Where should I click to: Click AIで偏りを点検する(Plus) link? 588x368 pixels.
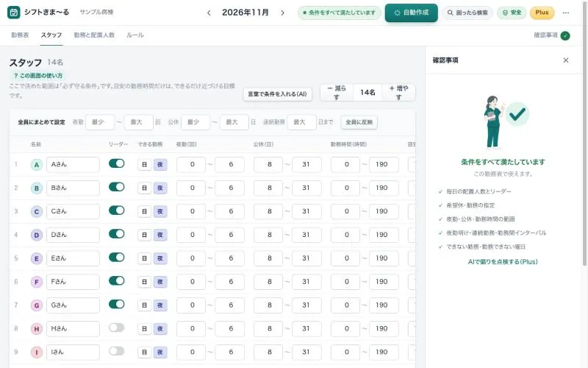pyautogui.click(x=503, y=262)
